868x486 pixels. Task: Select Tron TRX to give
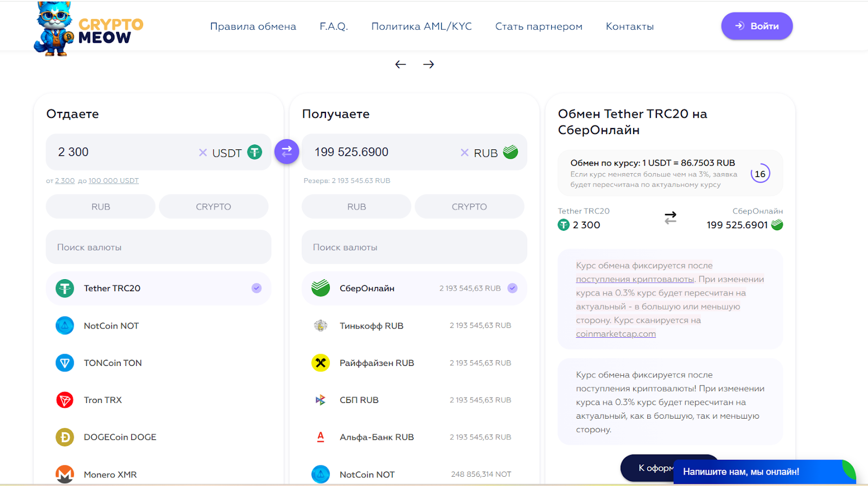pyautogui.click(x=158, y=400)
